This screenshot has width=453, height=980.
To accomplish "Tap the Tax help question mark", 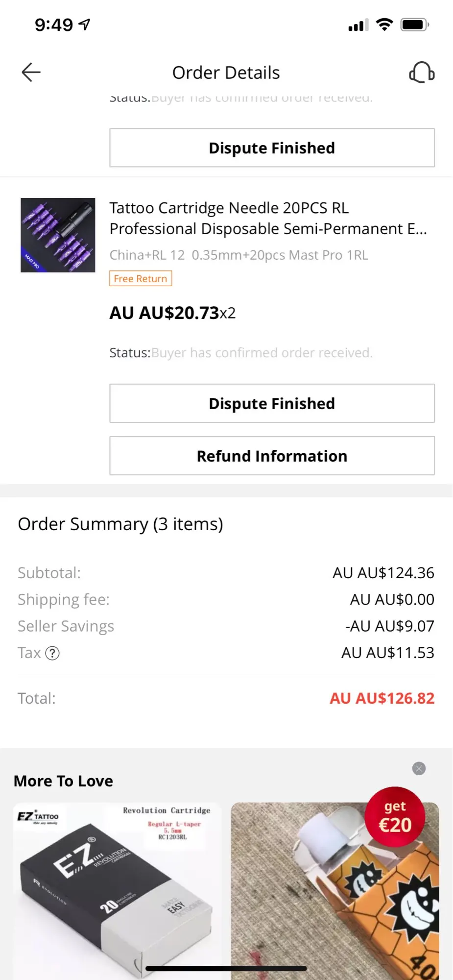I will click(x=52, y=653).
